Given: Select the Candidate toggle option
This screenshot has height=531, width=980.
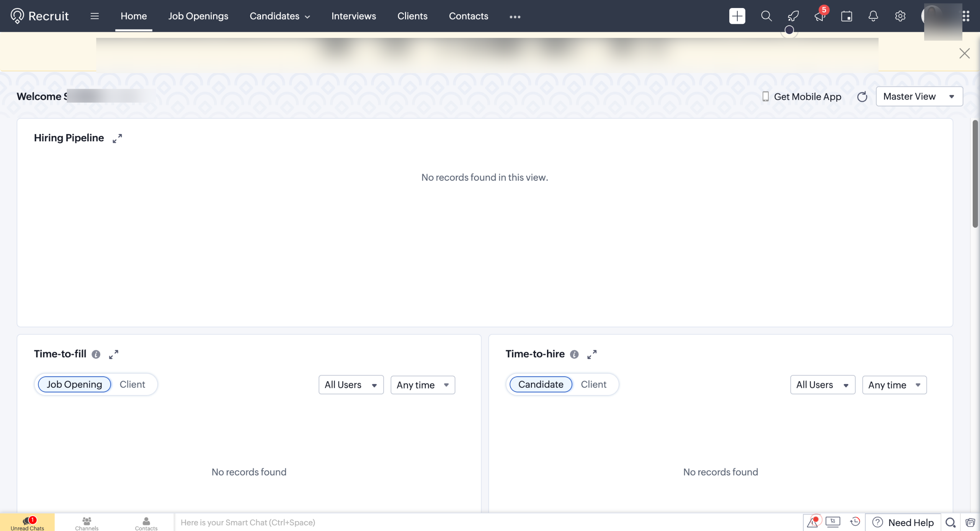Looking at the screenshot, I should (541, 384).
